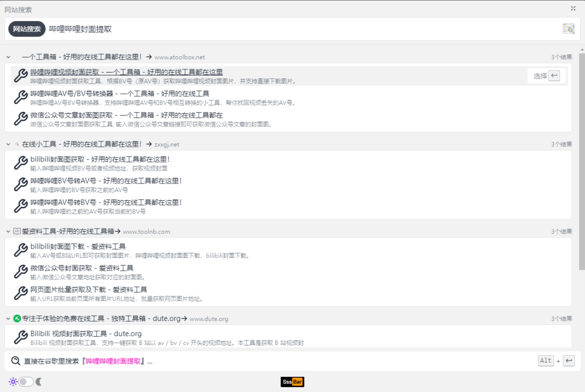585x392 pixels.
Task: Toggle the light/dark theme switch
Action: coord(26,382)
